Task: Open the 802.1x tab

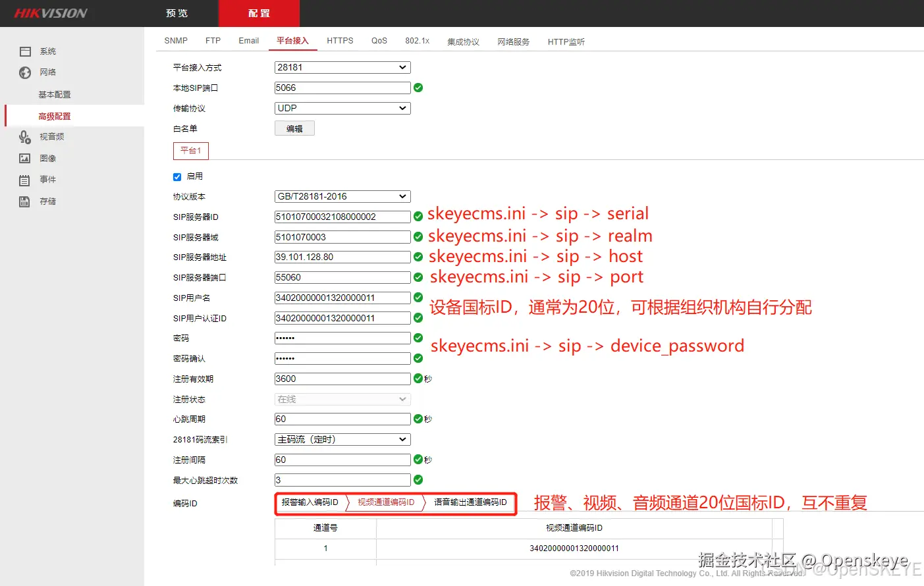Action: pos(418,41)
